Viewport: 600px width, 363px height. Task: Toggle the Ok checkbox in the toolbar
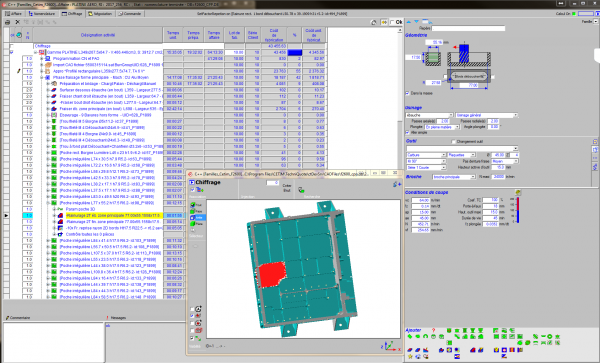(x=392, y=22)
